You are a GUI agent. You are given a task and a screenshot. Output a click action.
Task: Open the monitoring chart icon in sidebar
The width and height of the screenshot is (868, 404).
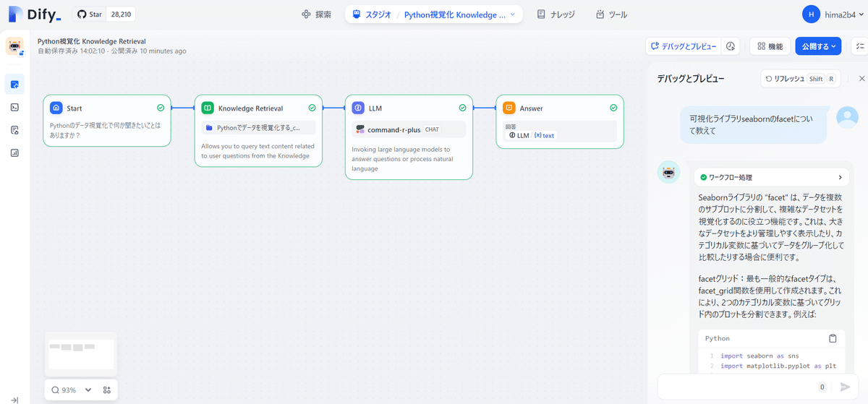[x=14, y=153]
